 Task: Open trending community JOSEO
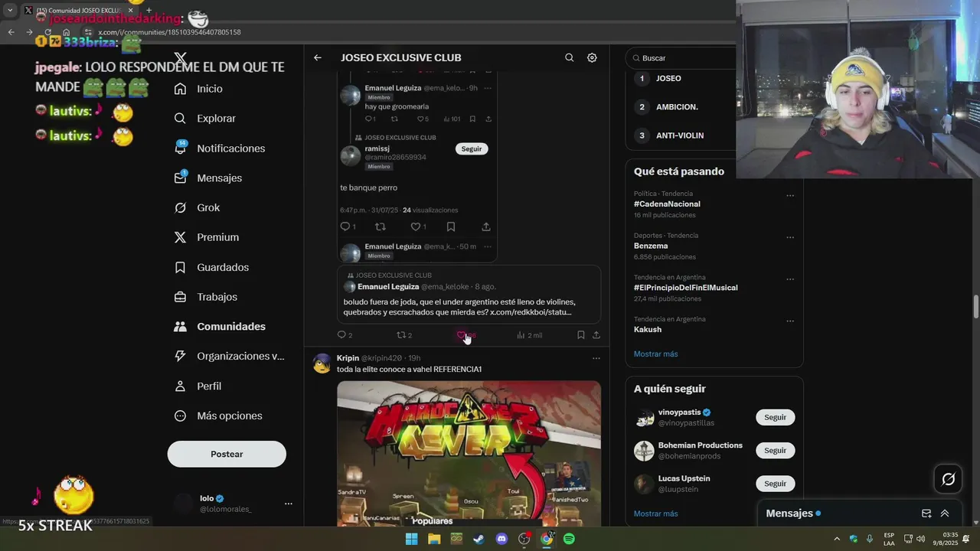(x=668, y=78)
